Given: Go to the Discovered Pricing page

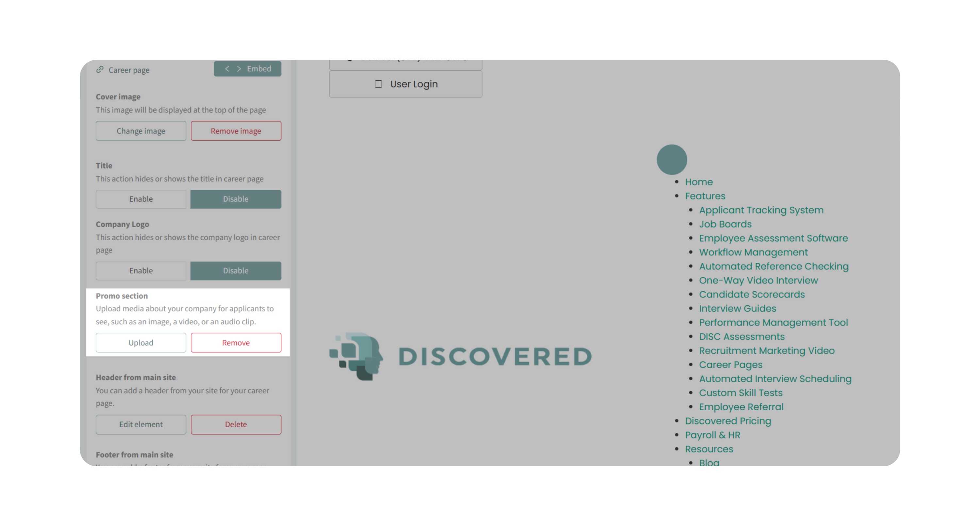Looking at the screenshot, I should 728,421.
